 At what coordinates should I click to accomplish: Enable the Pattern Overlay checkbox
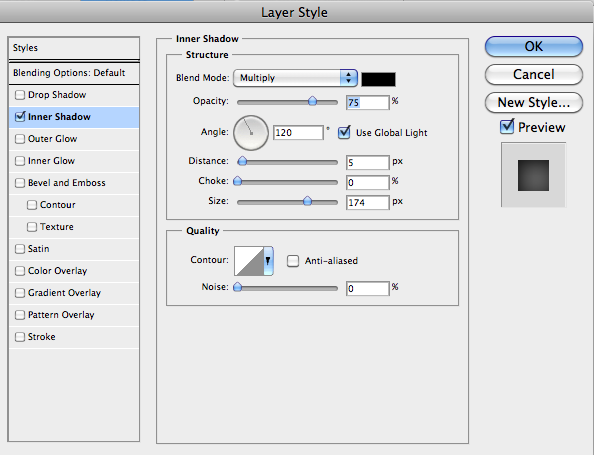tap(20, 314)
